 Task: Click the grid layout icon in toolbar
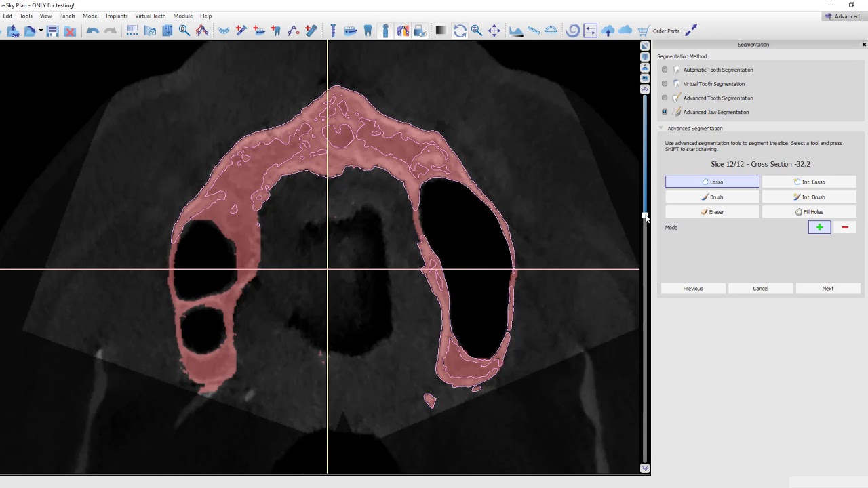click(132, 30)
